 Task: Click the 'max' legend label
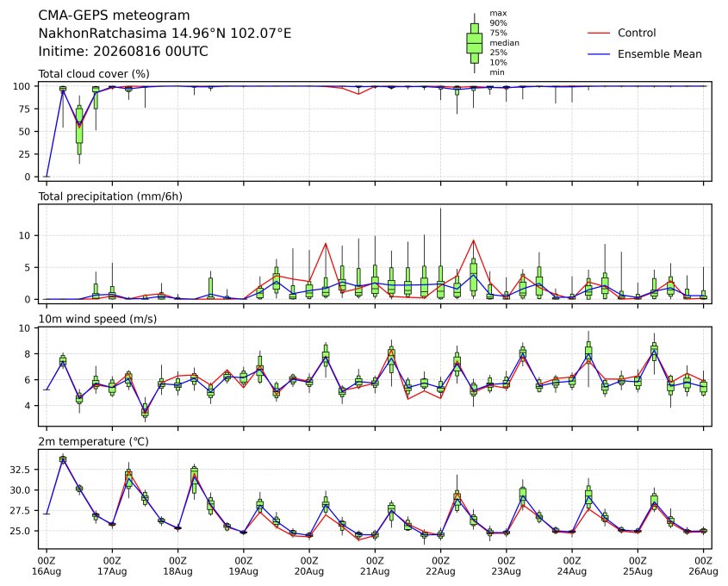coord(498,14)
